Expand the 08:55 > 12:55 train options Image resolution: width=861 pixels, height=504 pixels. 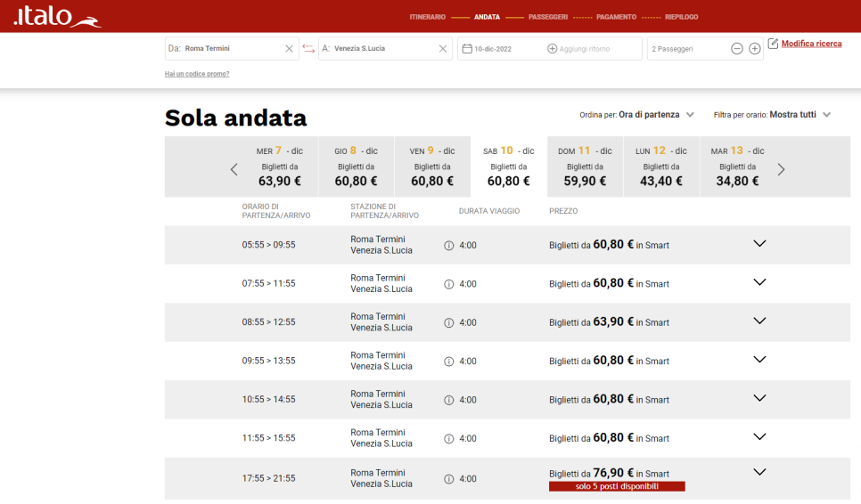tap(759, 321)
